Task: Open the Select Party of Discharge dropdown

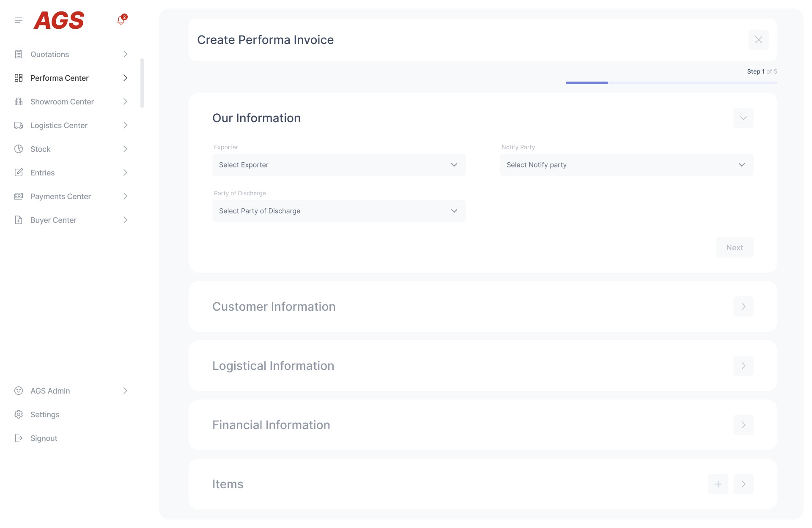Action: tap(339, 211)
